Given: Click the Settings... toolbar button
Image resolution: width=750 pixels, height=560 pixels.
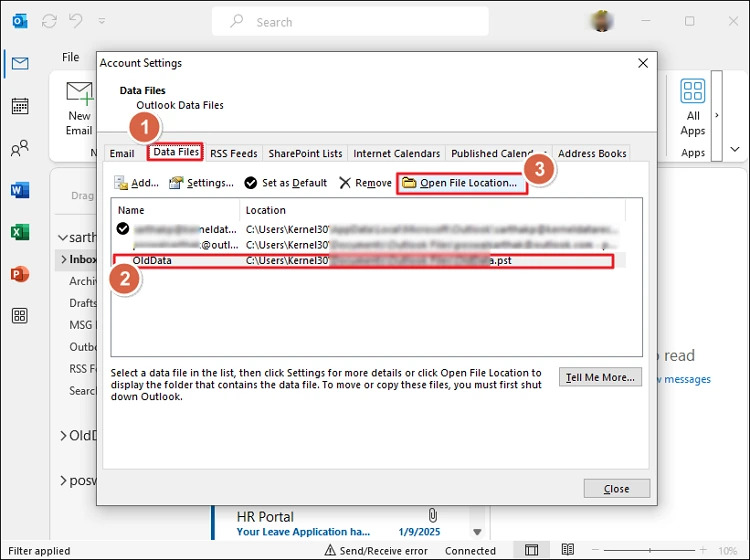Looking at the screenshot, I should [x=201, y=183].
